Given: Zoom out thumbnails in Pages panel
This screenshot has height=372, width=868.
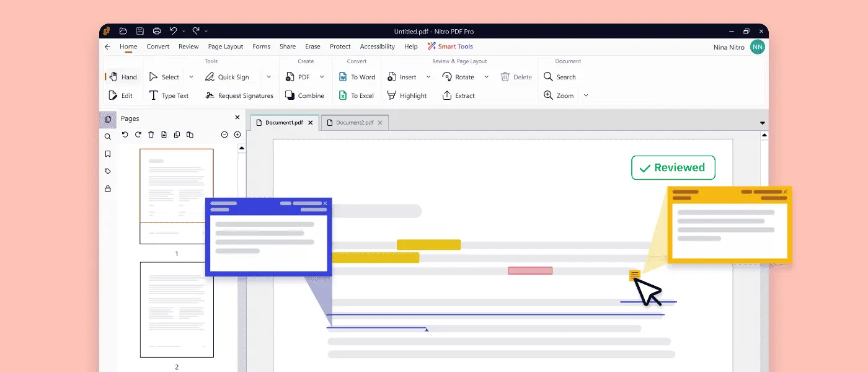Looking at the screenshot, I should (224, 135).
